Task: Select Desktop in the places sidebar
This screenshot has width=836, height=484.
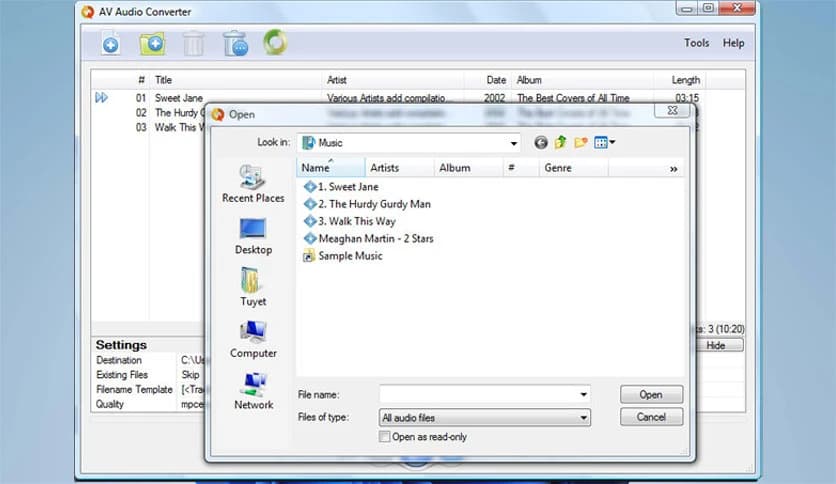Action: (253, 236)
